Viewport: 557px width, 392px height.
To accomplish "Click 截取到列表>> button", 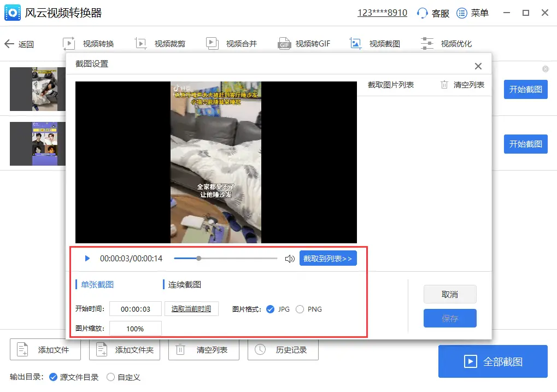I will coord(328,259).
